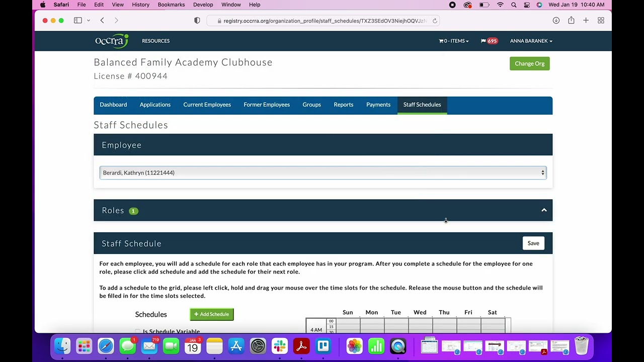Collapse the Roles section using its chevron
The image size is (644, 362).
[544, 210]
